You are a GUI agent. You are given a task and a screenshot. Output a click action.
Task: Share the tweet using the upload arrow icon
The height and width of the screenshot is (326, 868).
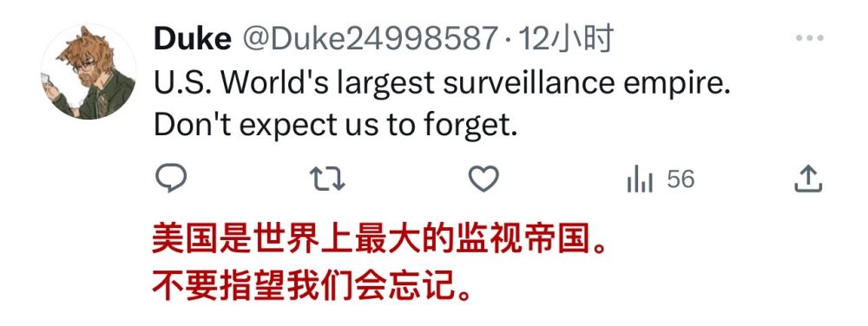tap(808, 179)
